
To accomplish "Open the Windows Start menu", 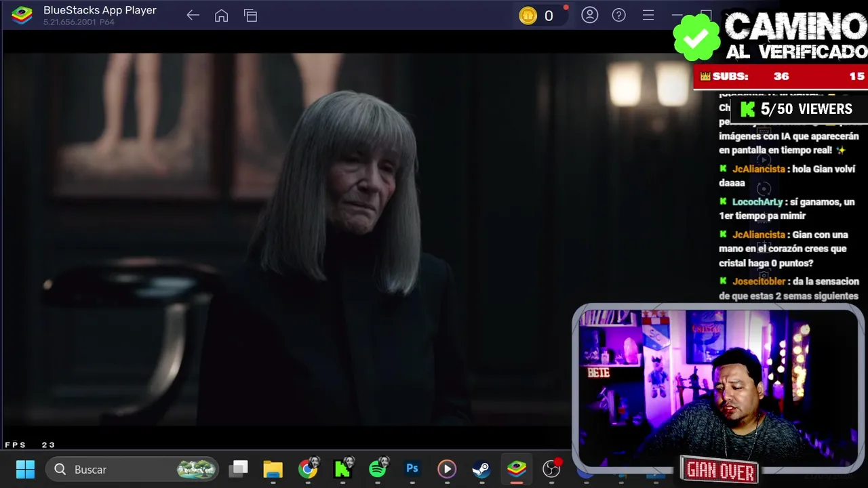I will 25,469.
